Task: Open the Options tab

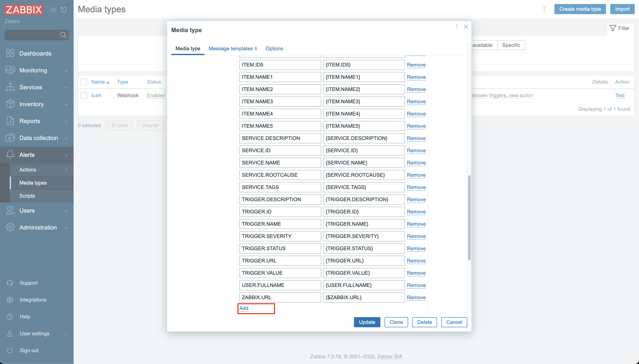Action: point(274,49)
